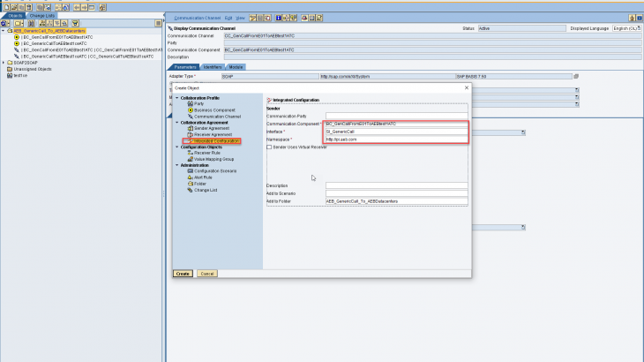The image size is (644, 362).
Task: Close the Create Object dialog
Action: [x=467, y=88]
